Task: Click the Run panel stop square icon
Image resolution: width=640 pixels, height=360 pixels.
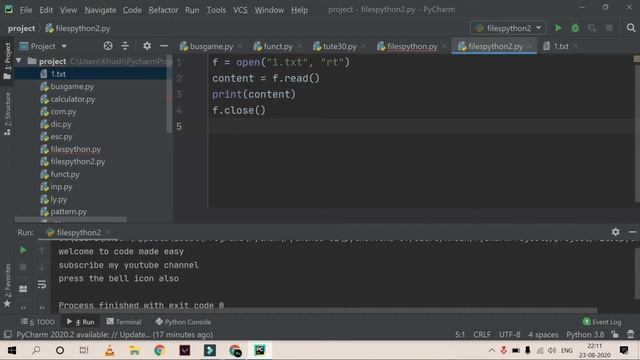Action: [x=23, y=267]
